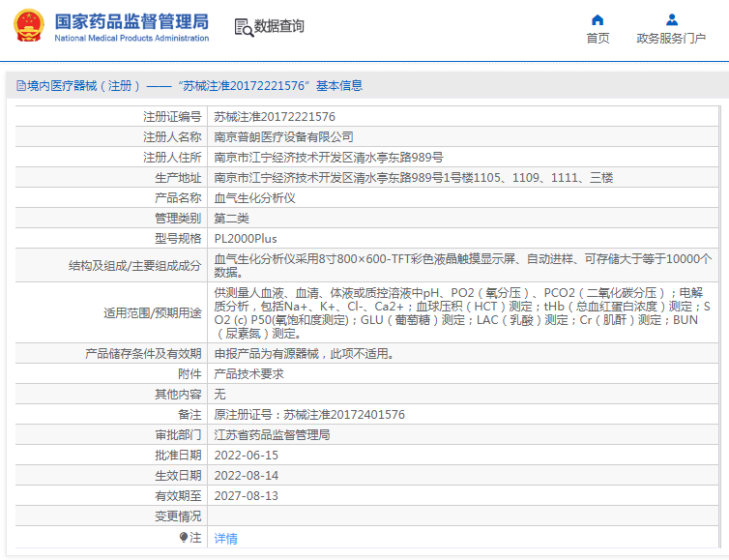Click the 注册人名称 label
729x560 pixels.
click(x=172, y=136)
